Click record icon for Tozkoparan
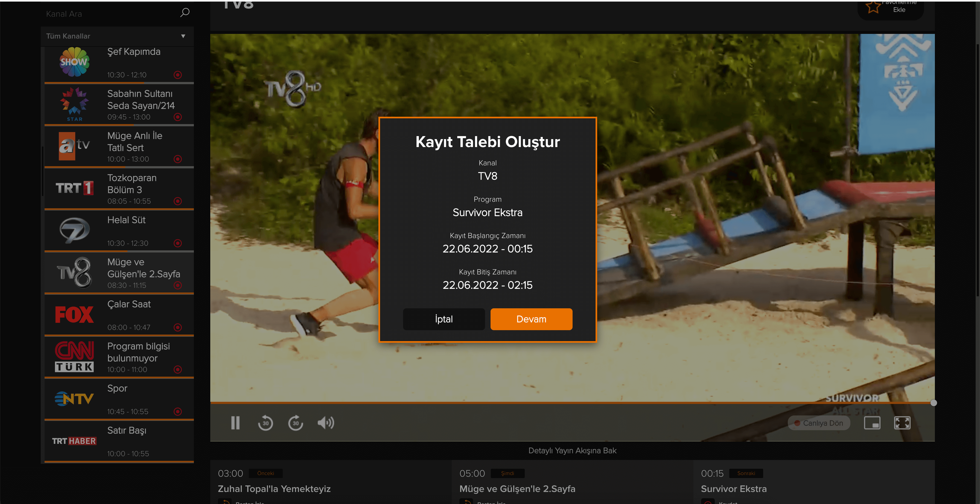Viewport: 980px width, 504px height. (x=178, y=201)
